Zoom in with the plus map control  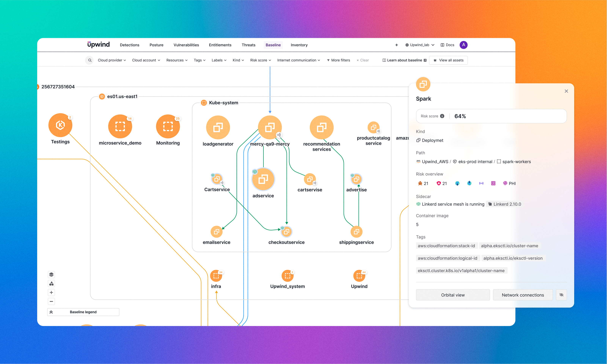click(x=51, y=292)
